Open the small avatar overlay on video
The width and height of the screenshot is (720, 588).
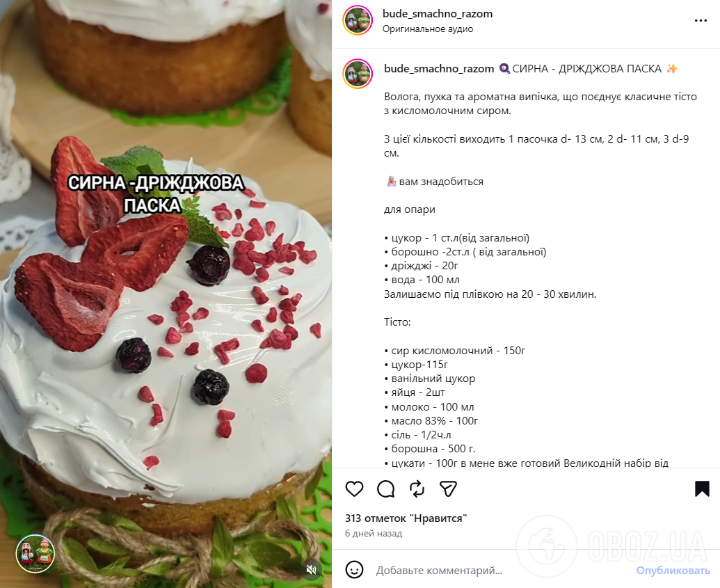[x=35, y=553]
